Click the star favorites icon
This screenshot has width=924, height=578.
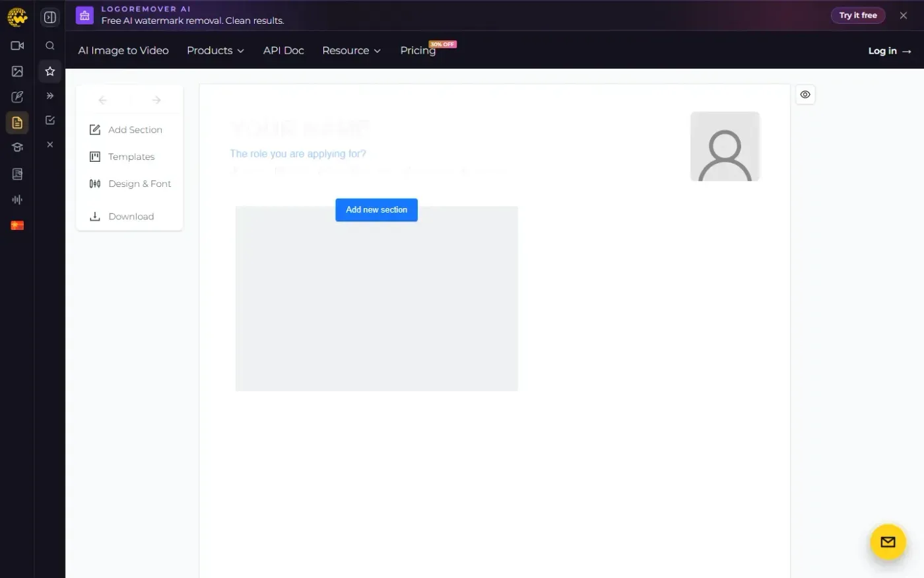(x=50, y=71)
